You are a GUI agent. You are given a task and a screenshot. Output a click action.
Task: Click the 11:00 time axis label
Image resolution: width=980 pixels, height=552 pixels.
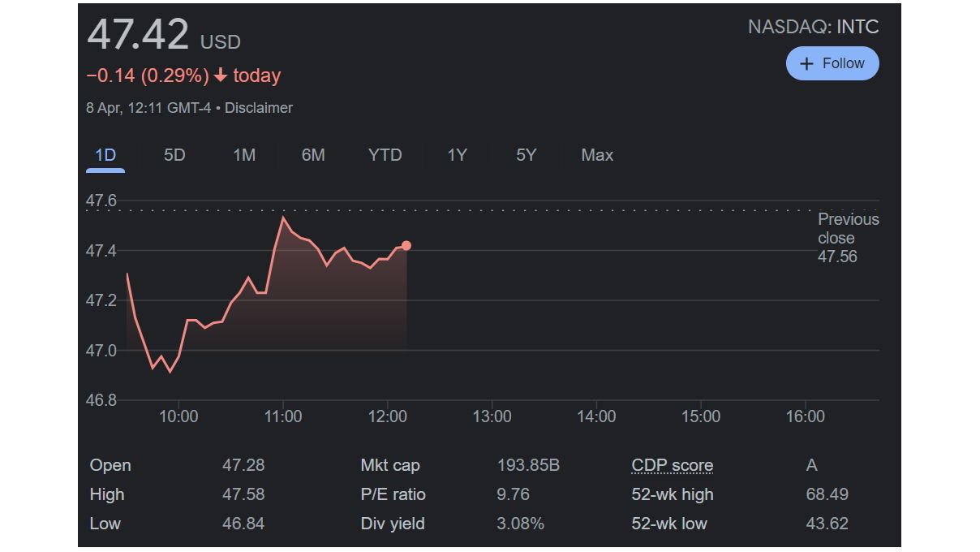pos(282,416)
